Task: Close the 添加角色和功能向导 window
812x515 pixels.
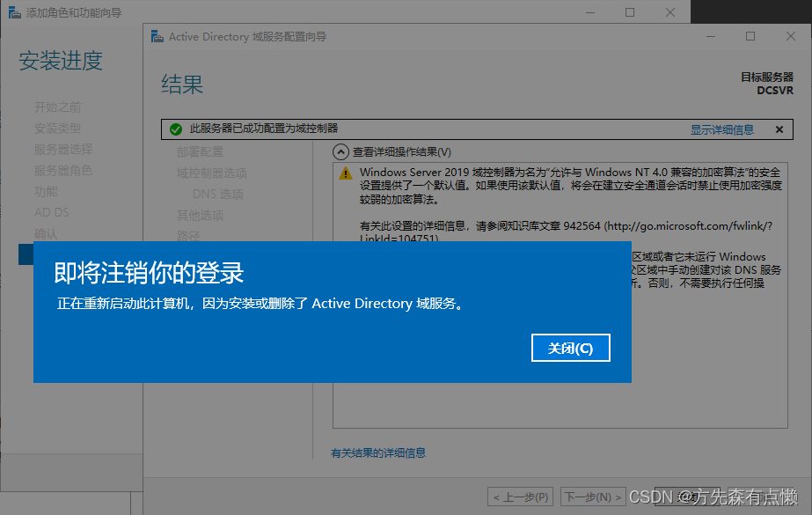Action: 670,12
